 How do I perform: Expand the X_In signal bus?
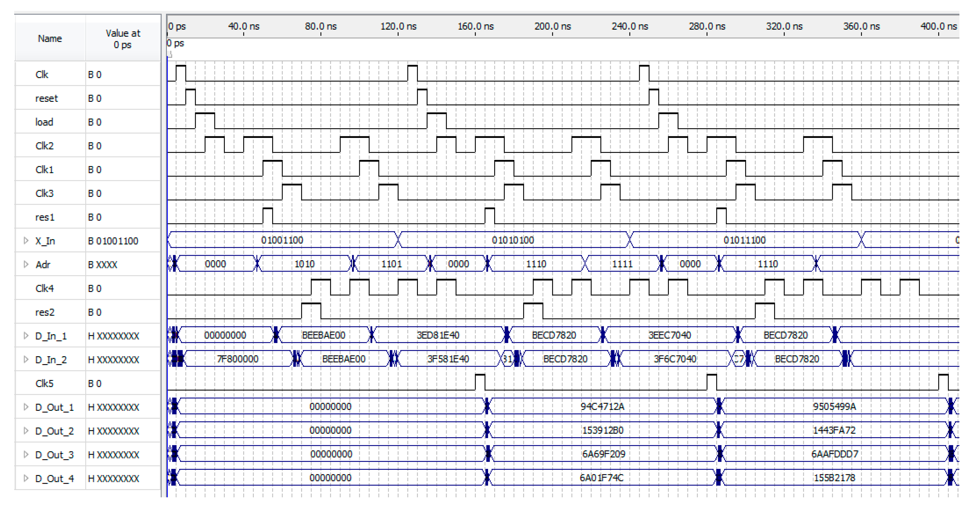[x=26, y=241]
